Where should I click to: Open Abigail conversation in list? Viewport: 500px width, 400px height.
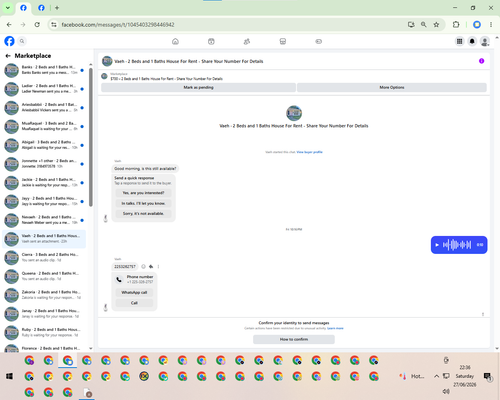pyautogui.click(x=44, y=145)
